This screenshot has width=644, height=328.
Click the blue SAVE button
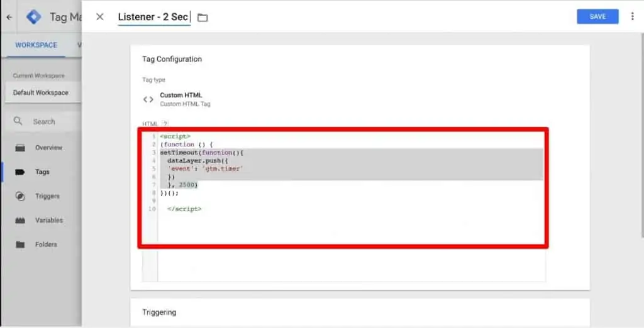point(597,16)
